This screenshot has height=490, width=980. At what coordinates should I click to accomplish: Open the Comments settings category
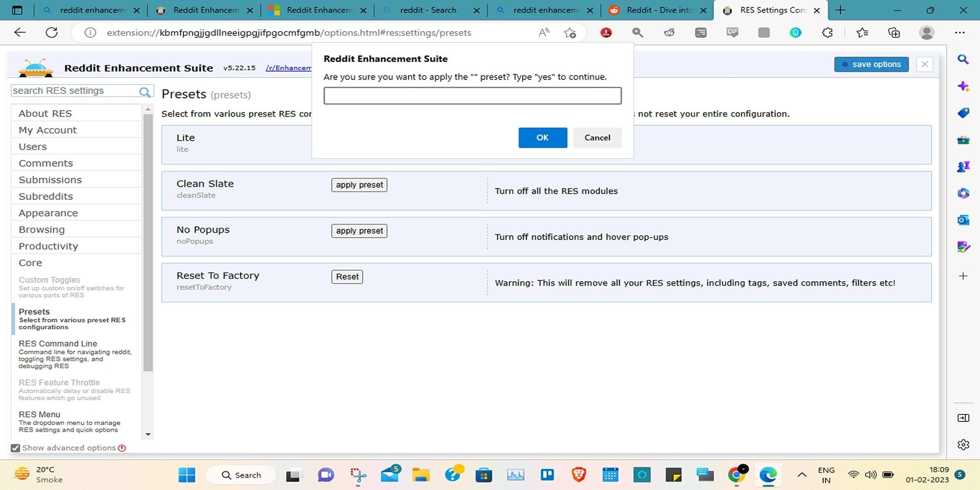click(76, 163)
